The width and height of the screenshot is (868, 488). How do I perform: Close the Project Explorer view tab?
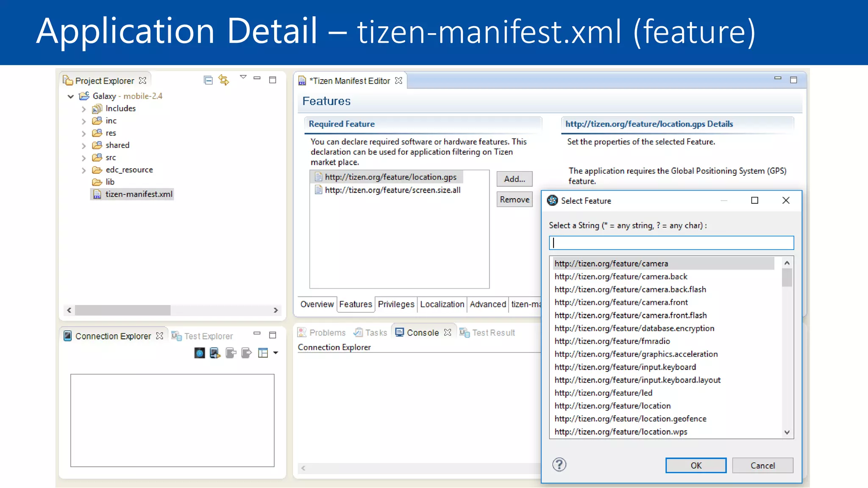143,80
